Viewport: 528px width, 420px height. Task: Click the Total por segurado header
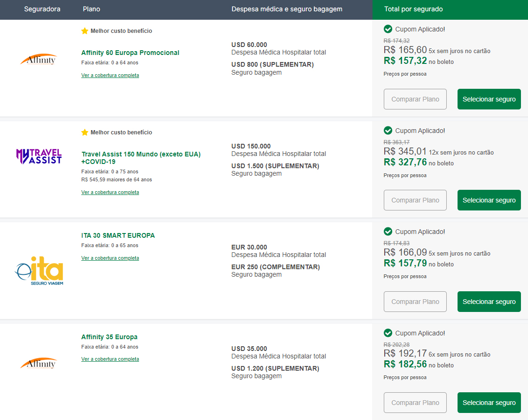pyautogui.click(x=413, y=9)
